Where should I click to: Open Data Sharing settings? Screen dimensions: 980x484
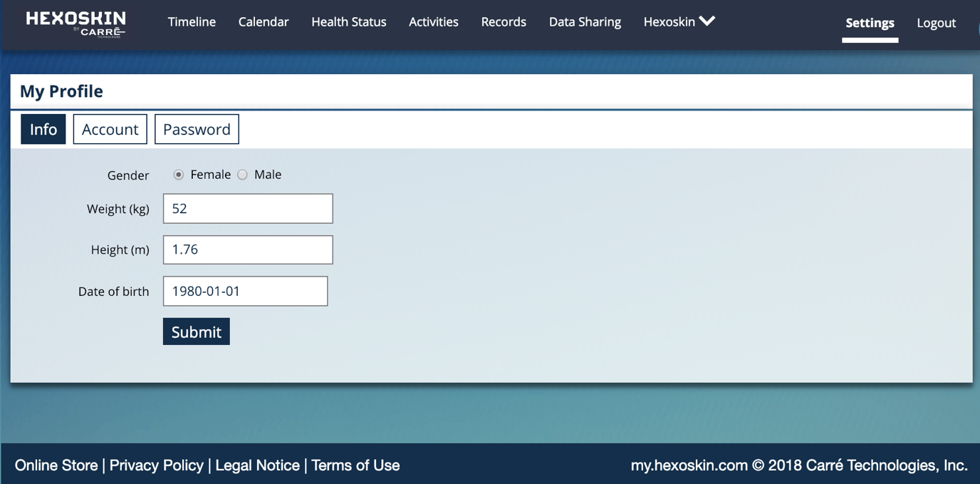[x=584, y=21]
